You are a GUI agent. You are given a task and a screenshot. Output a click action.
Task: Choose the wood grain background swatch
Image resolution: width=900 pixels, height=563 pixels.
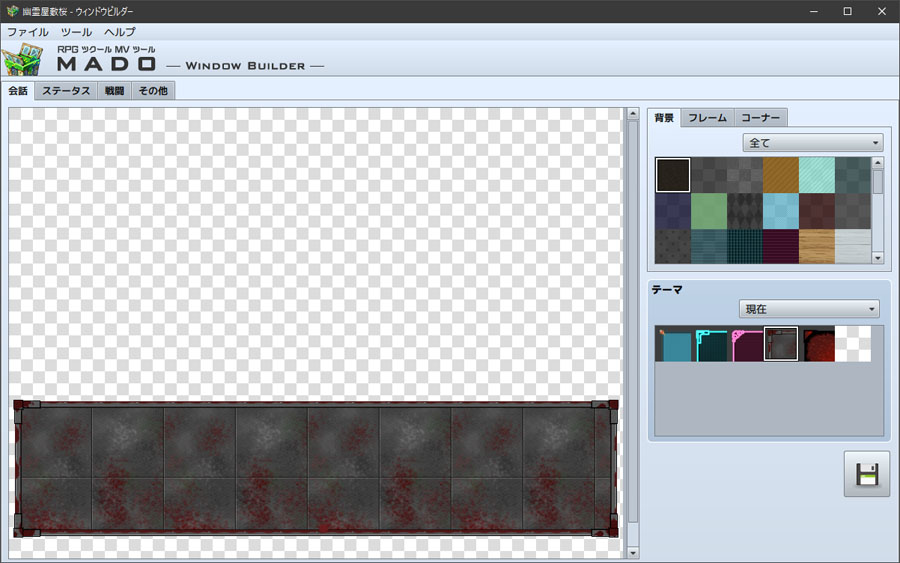[817, 247]
